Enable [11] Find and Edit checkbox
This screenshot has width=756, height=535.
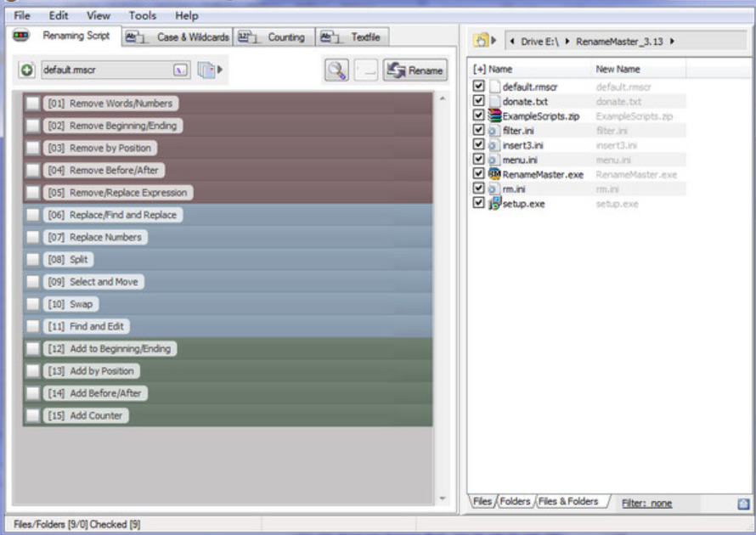(x=33, y=326)
